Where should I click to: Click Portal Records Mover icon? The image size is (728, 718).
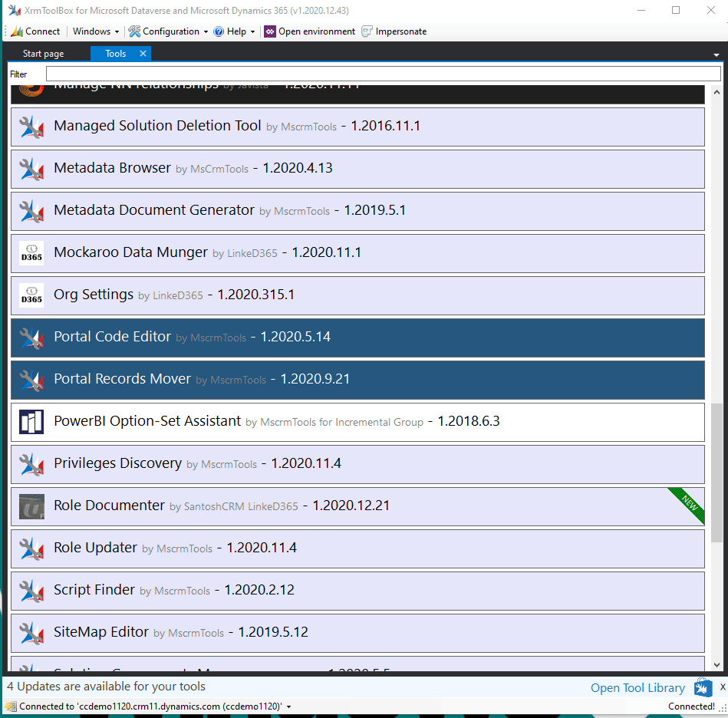31,380
